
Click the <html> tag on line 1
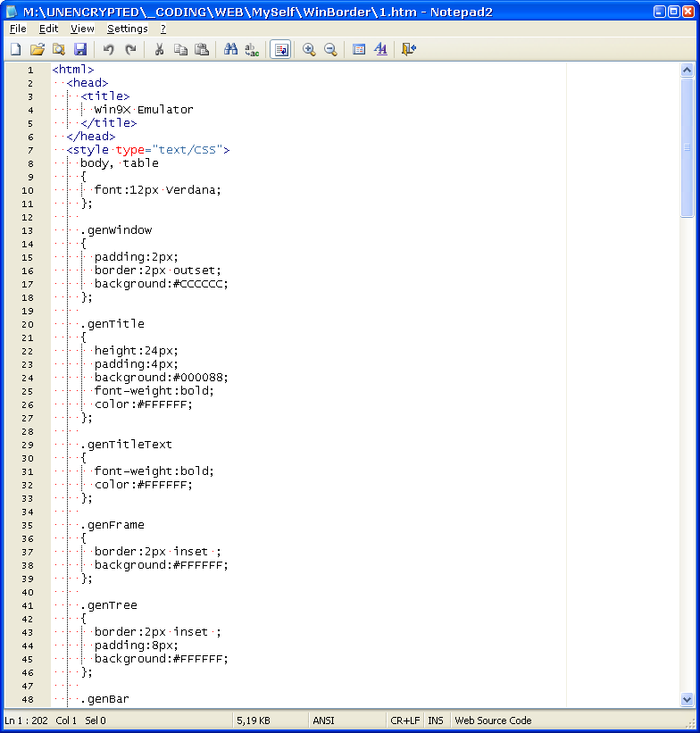[x=73, y=70]
